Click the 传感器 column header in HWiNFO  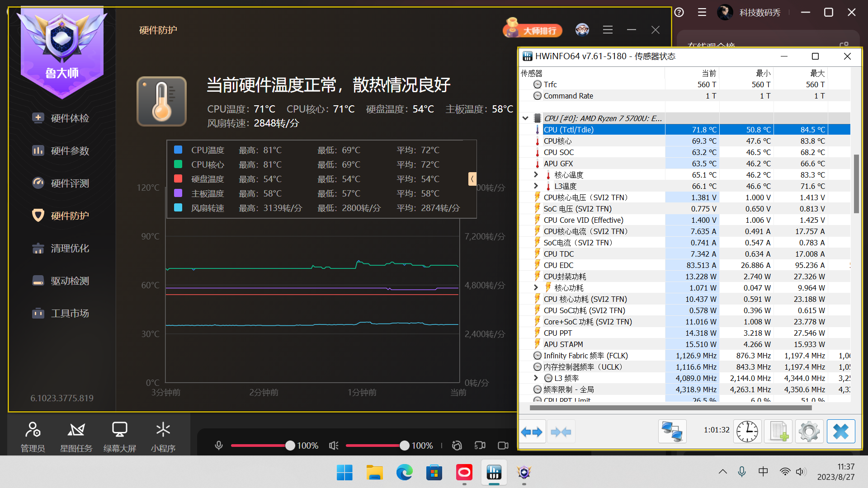(x=592, y=73)
